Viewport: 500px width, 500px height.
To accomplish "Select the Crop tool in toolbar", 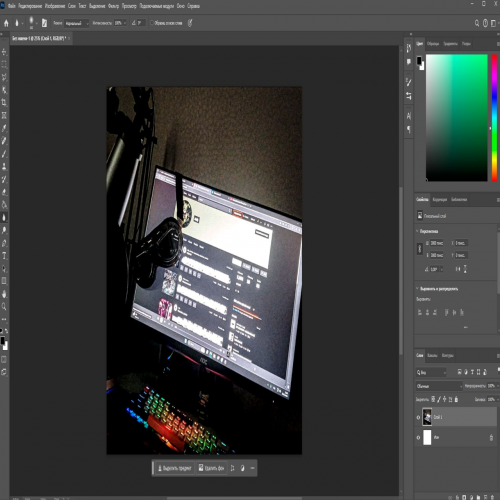I will [4, 102].
